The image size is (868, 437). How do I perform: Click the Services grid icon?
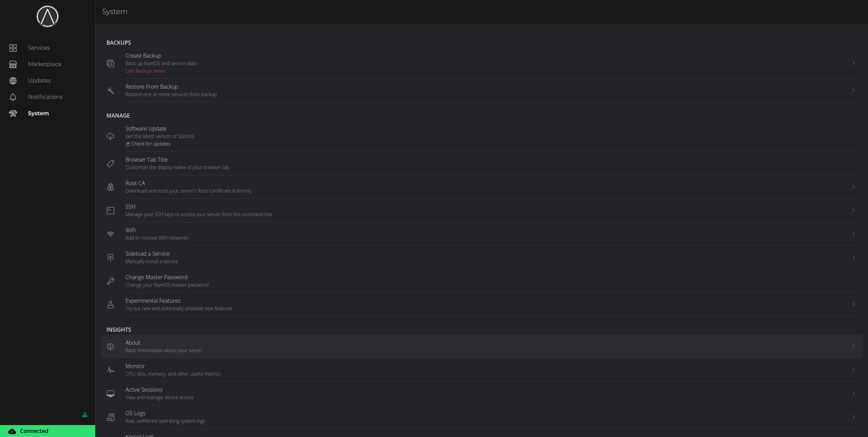click(x=13, y=48)
